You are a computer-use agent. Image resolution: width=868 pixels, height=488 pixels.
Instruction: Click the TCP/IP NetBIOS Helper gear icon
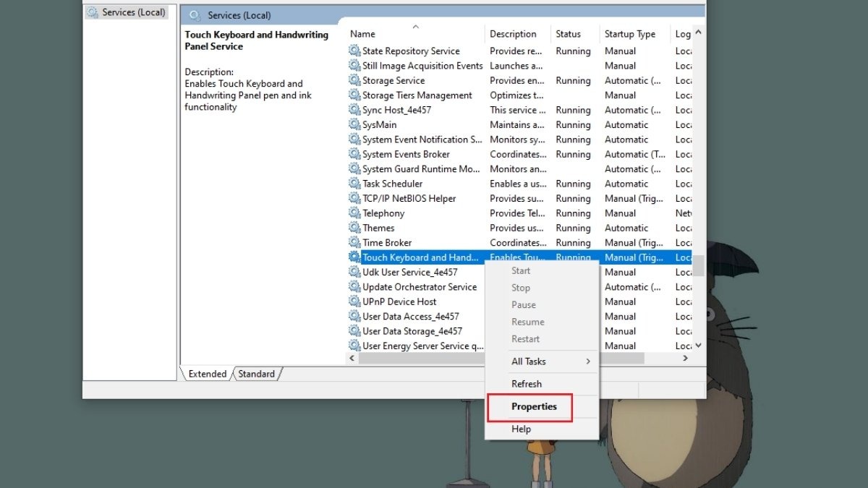pyautogui.click(x=354, y=198)
